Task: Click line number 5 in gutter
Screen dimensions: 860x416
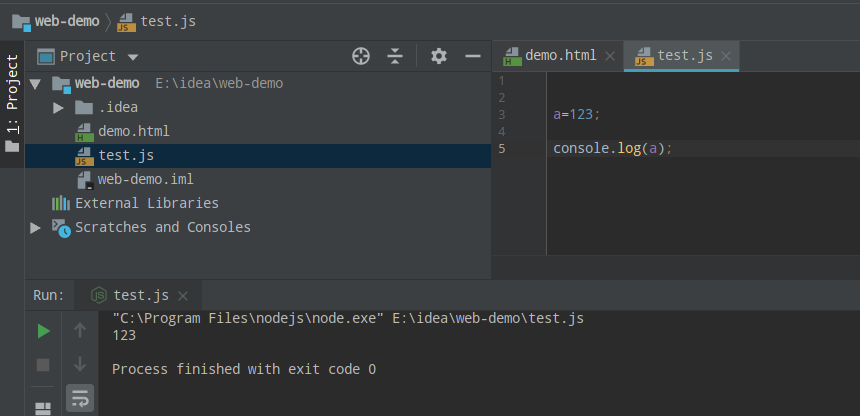Action: (x=502, y=149)
